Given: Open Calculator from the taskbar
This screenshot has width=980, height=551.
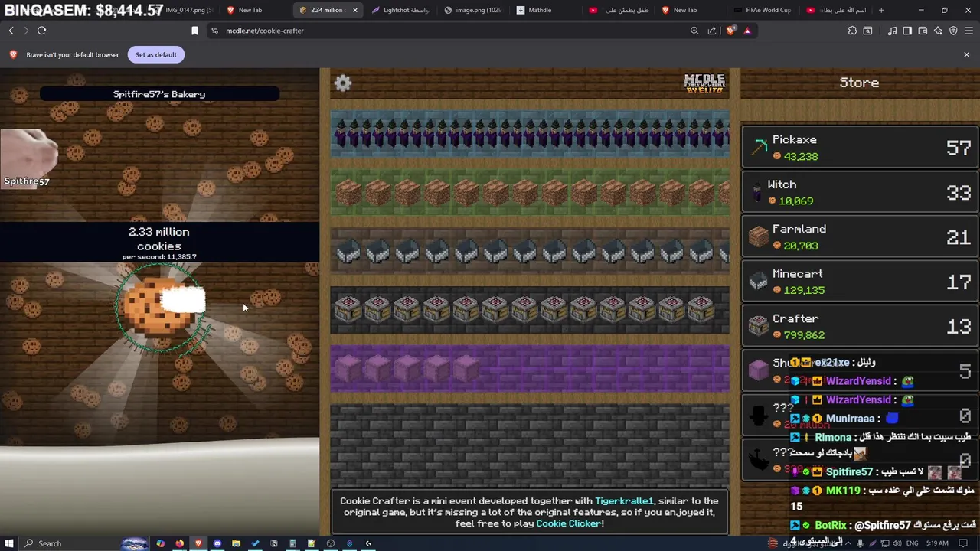Looking at the screenshot, I should pos(292,543).
